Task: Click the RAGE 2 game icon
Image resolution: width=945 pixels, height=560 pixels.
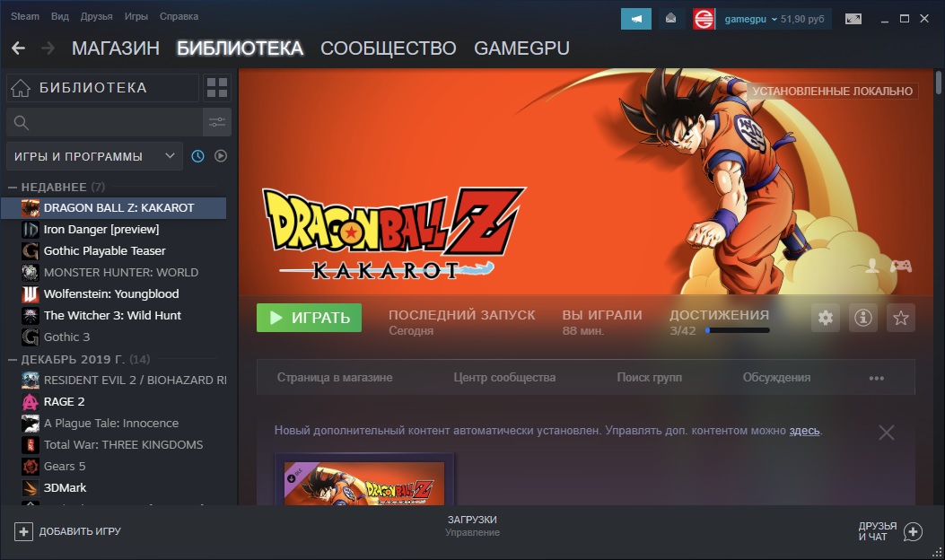Action: click(31, 401)
